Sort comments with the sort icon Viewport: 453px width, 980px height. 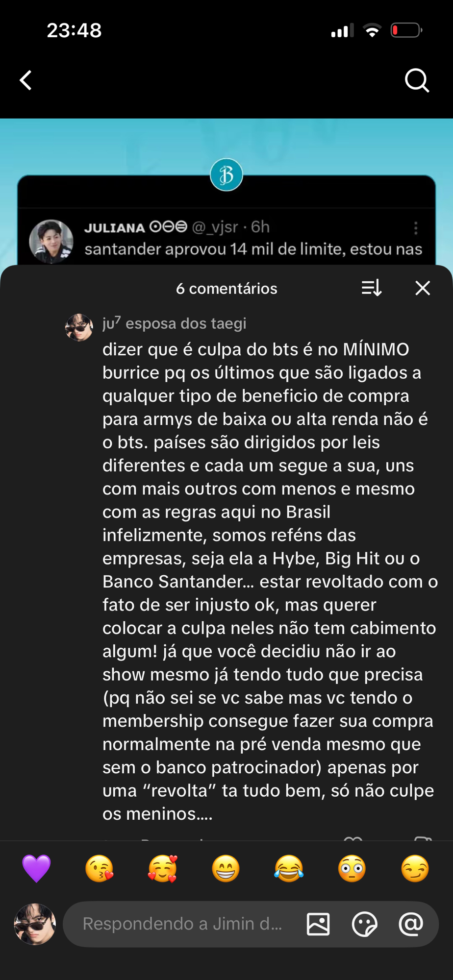coord(371,288)
